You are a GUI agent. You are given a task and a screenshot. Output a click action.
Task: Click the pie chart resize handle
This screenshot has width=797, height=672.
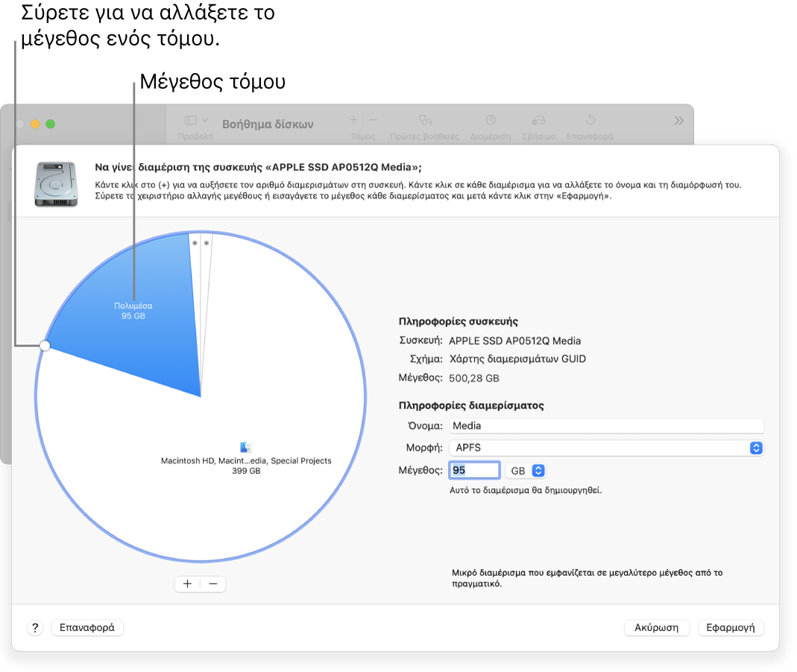pyautogui.click(x=45, y=346)
